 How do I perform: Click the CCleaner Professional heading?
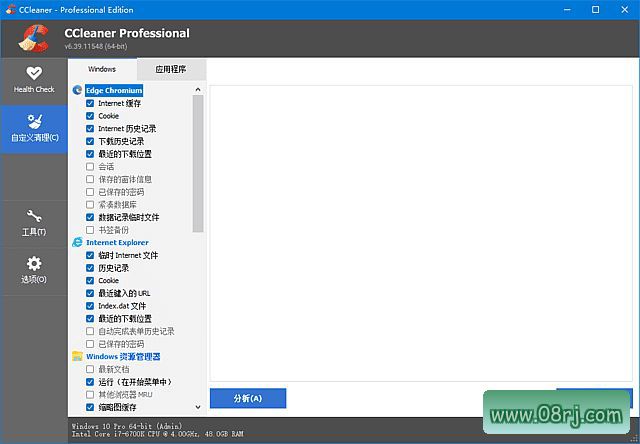(127, 33)
